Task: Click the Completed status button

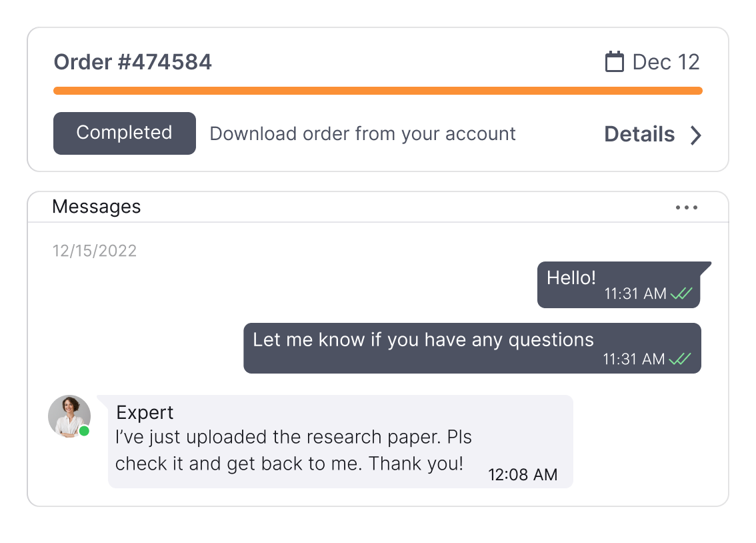Action: point(125,133)
